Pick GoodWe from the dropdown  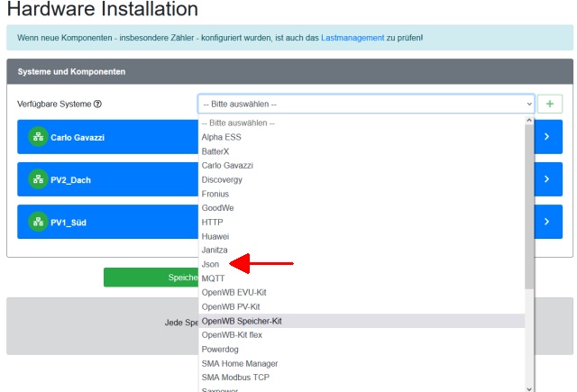pyautogui.click(x=362, y=208)
